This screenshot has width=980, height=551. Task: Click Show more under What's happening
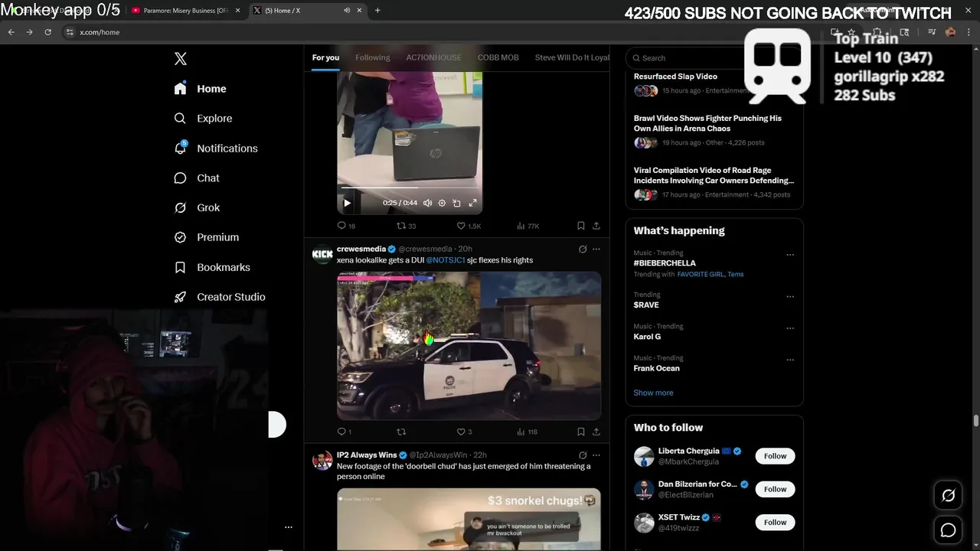[x=653, y=393]
